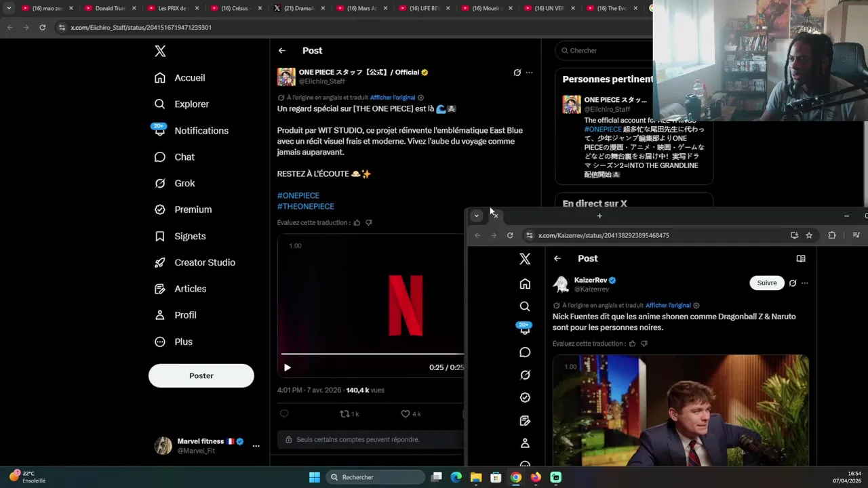
Task: Reload the back browser page
Action: [42, 27]
